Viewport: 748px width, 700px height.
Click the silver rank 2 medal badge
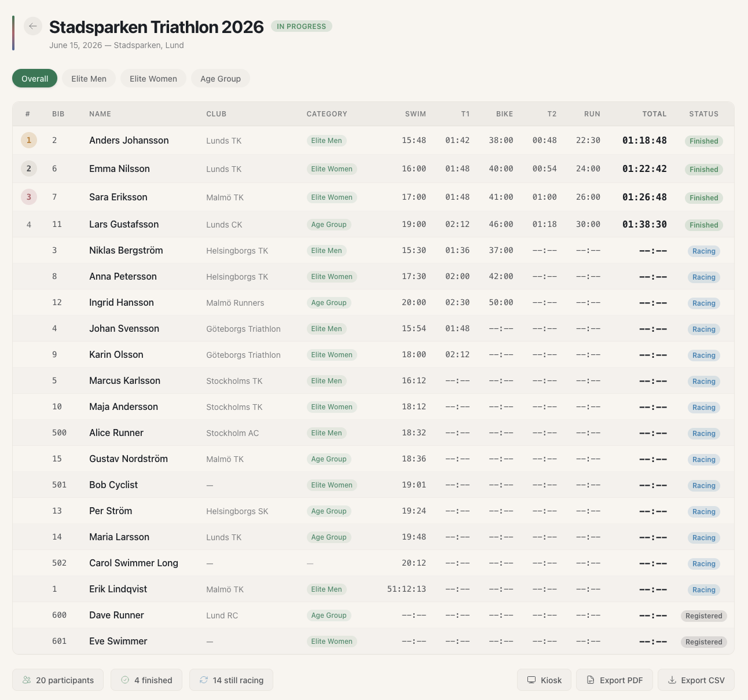[x=29, y=168]
